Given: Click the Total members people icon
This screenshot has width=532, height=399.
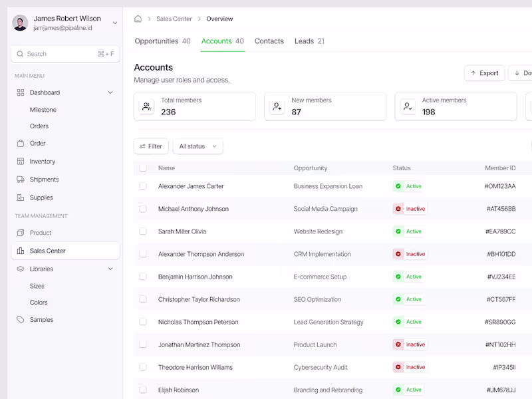Looking at the screenshot, I should click(x=146, y=106).
